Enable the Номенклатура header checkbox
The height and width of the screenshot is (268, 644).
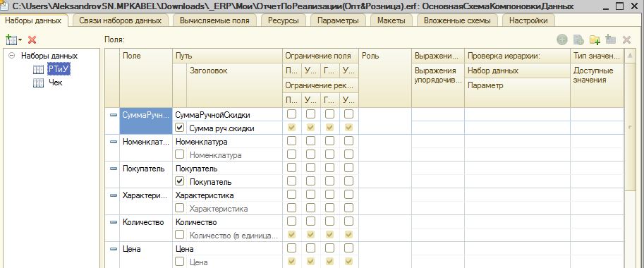click(179, 154)
